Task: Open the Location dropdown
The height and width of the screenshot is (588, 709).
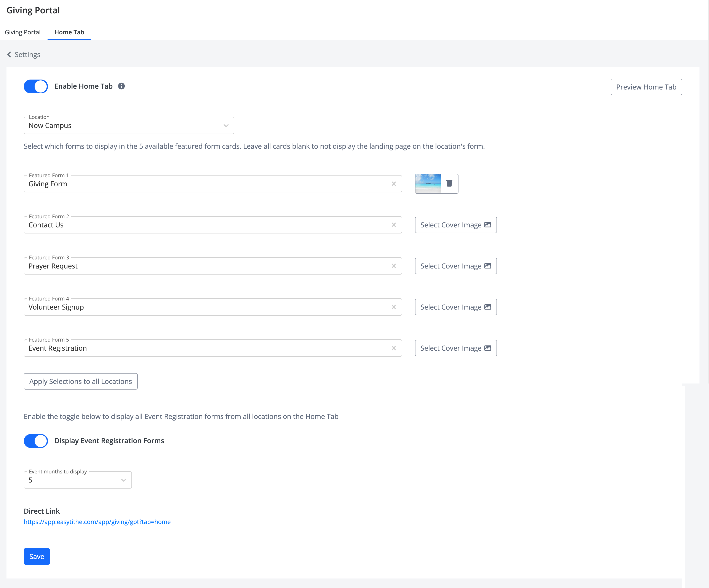Action: click(129, 126)
